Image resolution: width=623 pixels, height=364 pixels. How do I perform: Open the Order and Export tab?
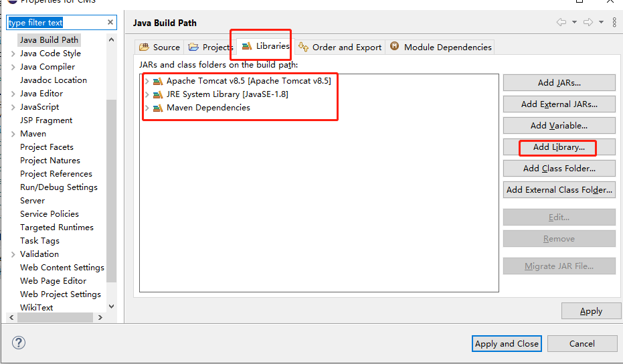pos(340,48)
